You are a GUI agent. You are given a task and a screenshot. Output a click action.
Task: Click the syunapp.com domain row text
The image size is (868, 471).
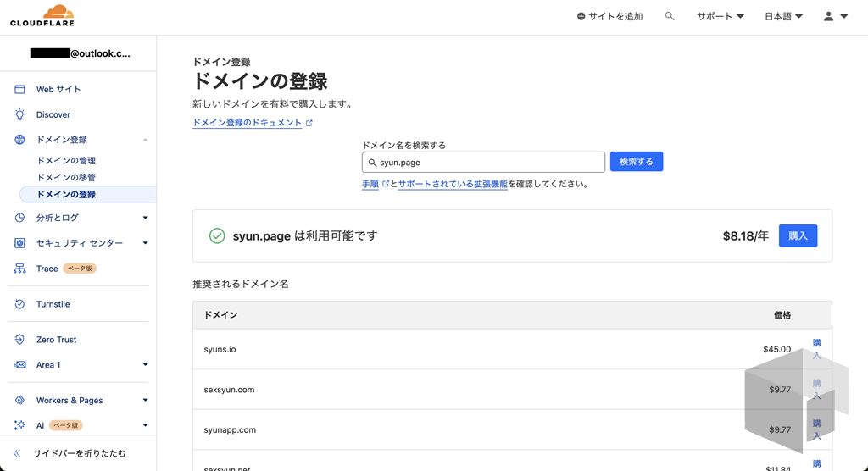230,430
